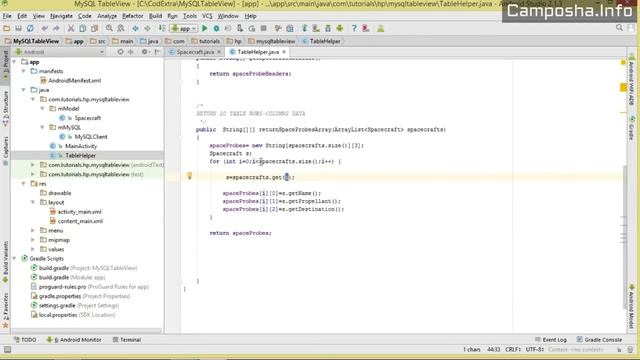Open the Android Monitor tool window

point(74,340)
